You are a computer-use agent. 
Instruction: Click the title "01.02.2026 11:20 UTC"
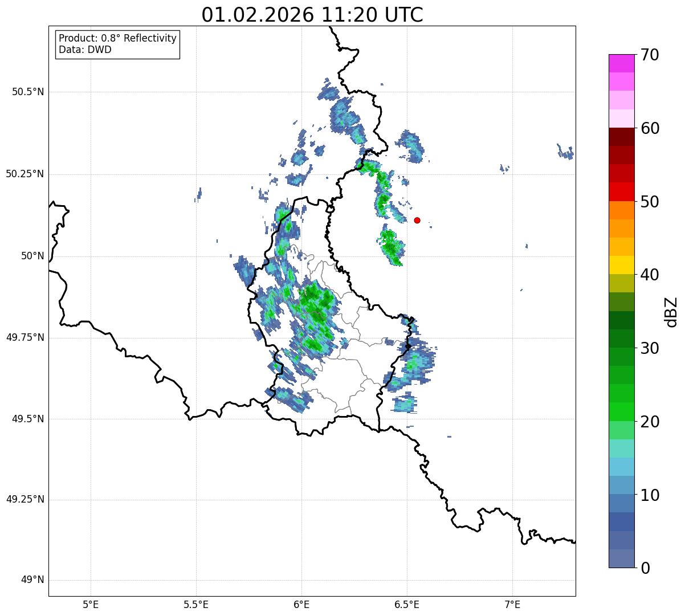(x=312, y=15)
